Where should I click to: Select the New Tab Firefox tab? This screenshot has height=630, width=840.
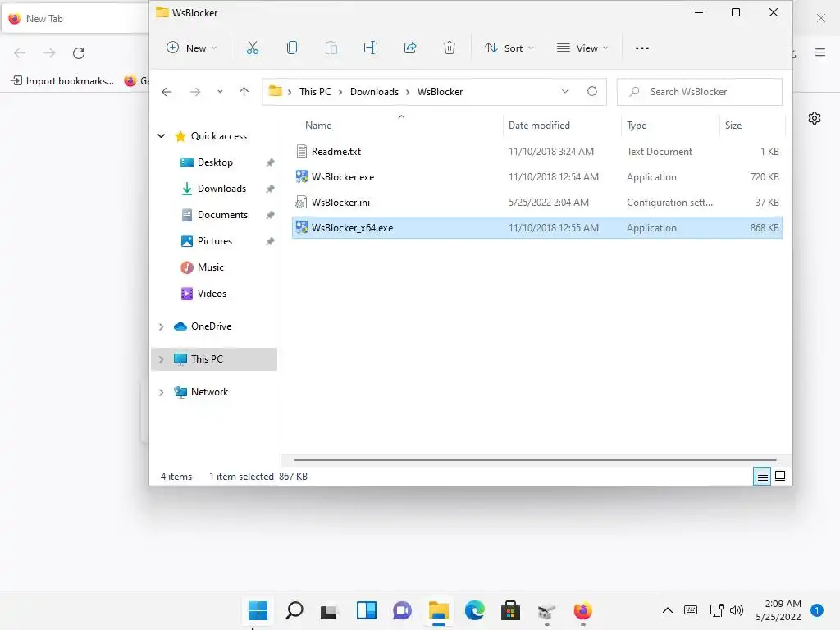tap(75, 19)
